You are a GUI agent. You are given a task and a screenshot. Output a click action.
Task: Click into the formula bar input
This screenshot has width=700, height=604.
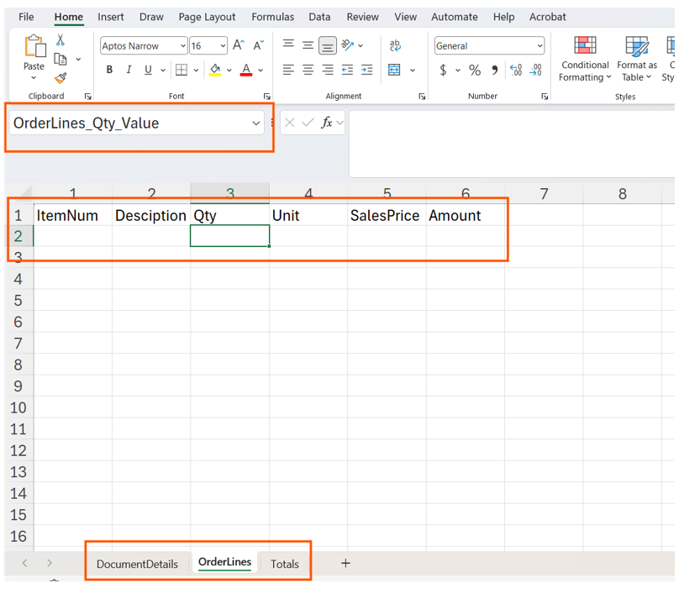click(512, 144)
